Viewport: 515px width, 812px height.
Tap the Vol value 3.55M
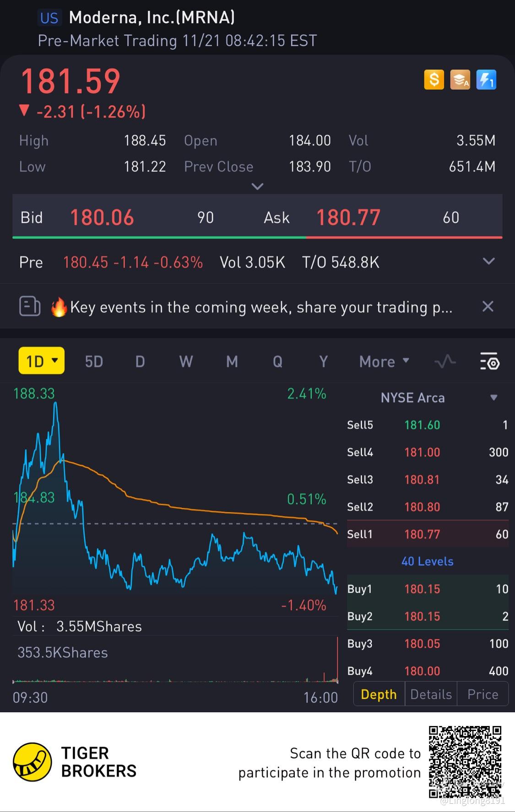pos(476,140)
